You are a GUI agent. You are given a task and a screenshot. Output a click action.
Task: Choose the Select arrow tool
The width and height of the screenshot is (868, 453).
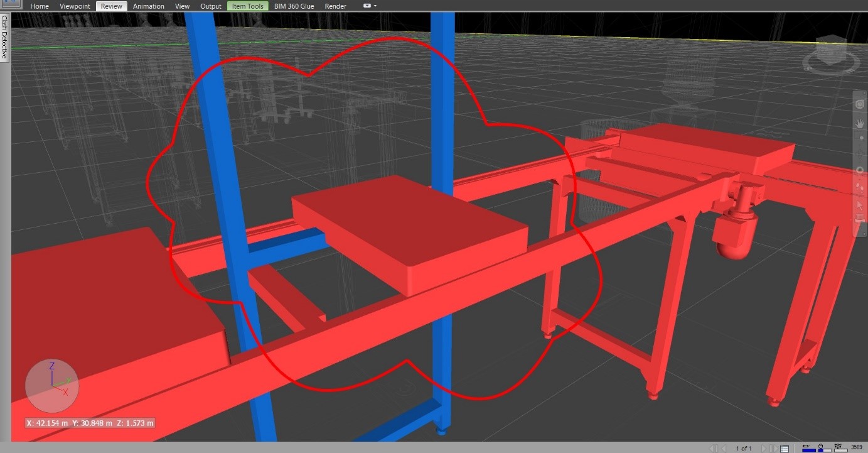(x=860, y=205)
